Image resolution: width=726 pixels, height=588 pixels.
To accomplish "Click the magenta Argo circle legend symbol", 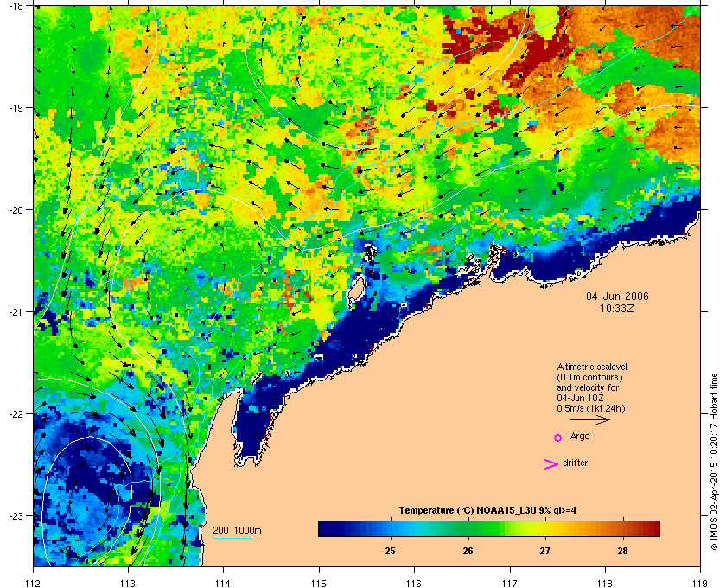I will (558, 438).
